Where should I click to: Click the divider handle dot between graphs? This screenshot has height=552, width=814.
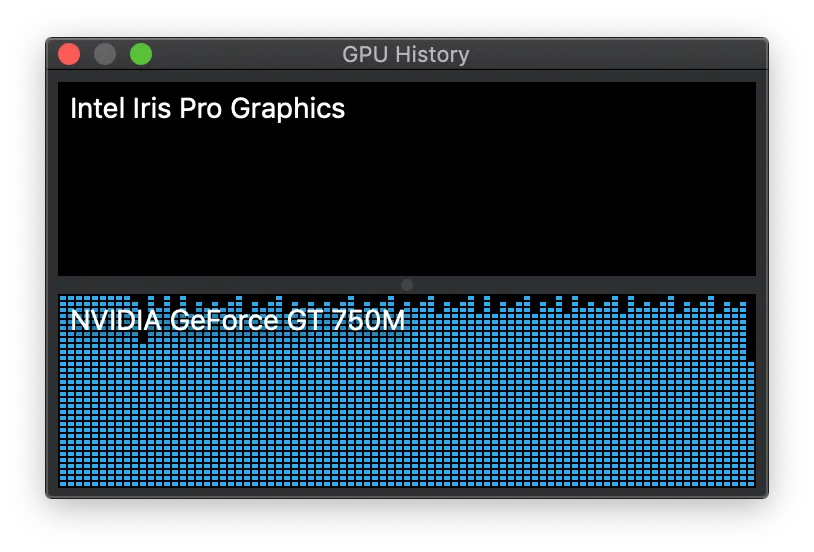pos(407,285)
